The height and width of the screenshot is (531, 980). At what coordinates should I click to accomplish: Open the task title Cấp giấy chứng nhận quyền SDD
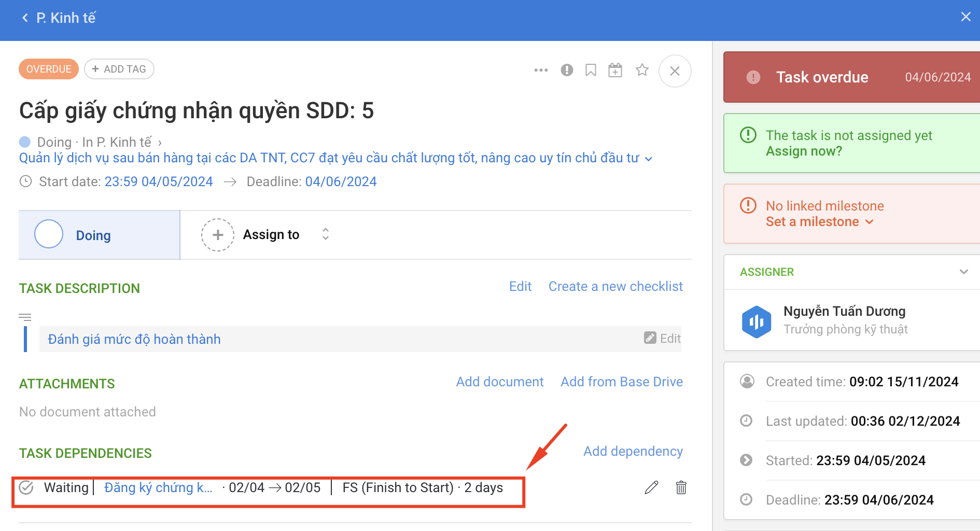[x=197, y=110]
